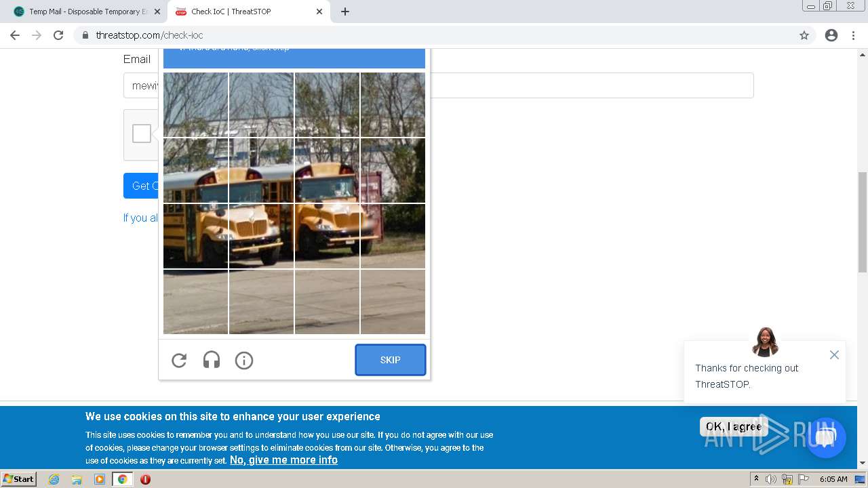Go back to previous page
This screenshot has width=868, height=488.
click(15, 35)
